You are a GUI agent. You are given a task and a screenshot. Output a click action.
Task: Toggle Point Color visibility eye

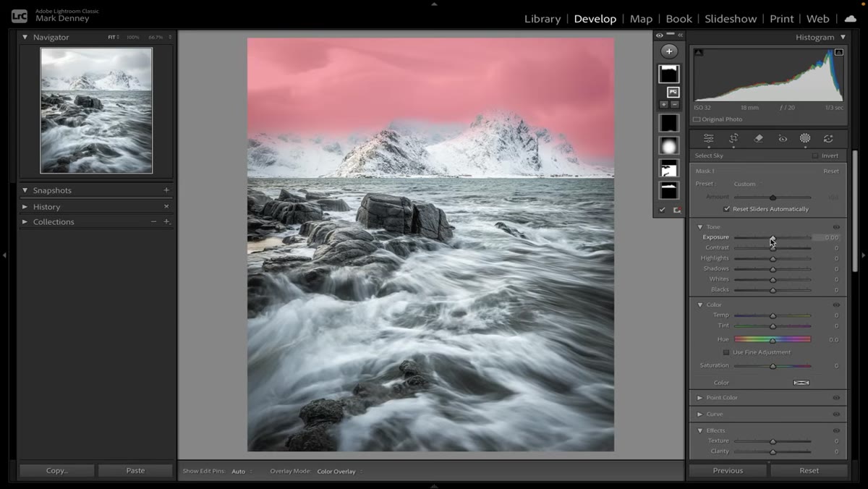(x=836, y=398)
